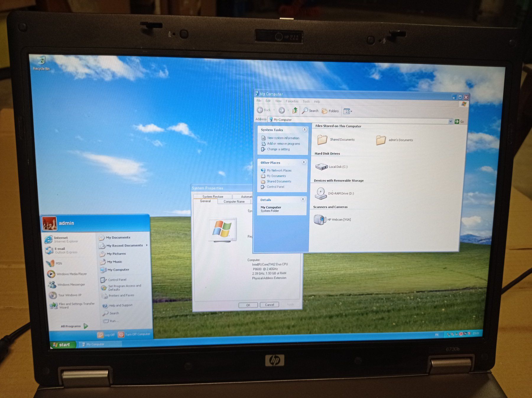Open the Tools menu
This screenshot has width=532, height=398.
click(x=306, y=101)
